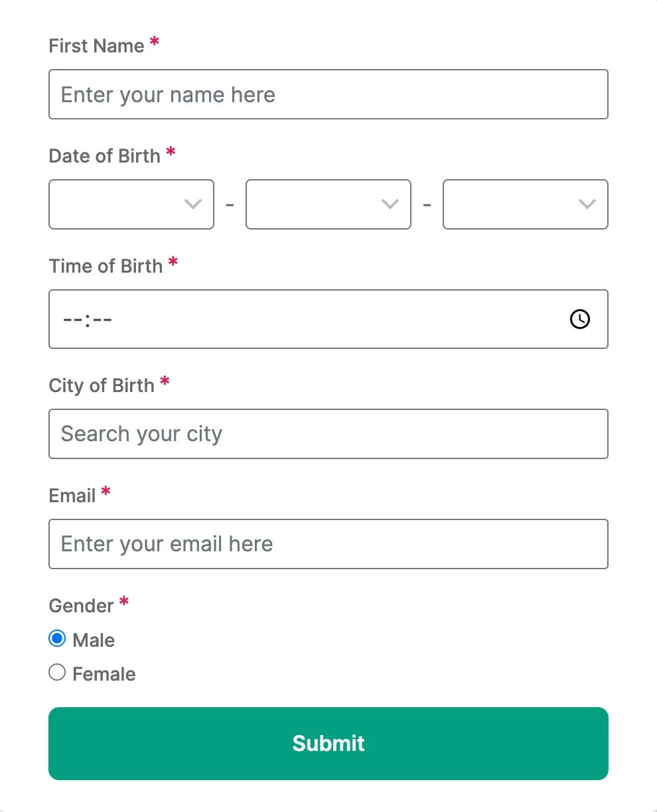Focus the 'Enter your email here' field
This screenshot has width=657, height=812.
point(328,544)
